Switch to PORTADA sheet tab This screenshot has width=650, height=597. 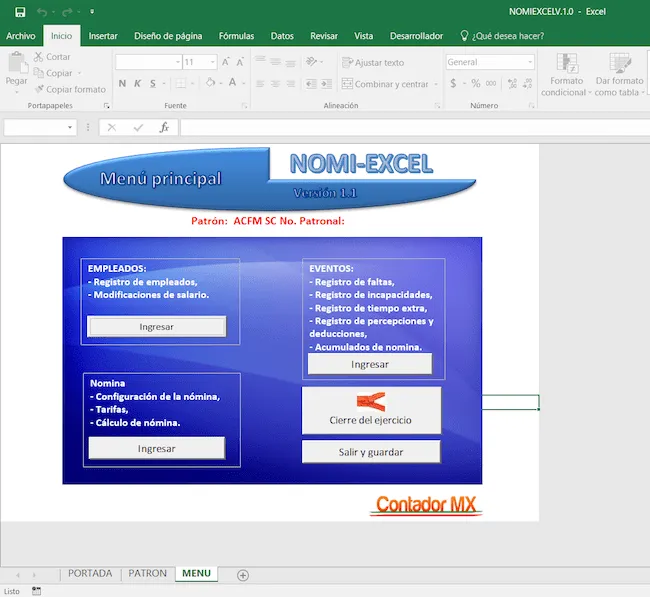click(x=90, y=573)
